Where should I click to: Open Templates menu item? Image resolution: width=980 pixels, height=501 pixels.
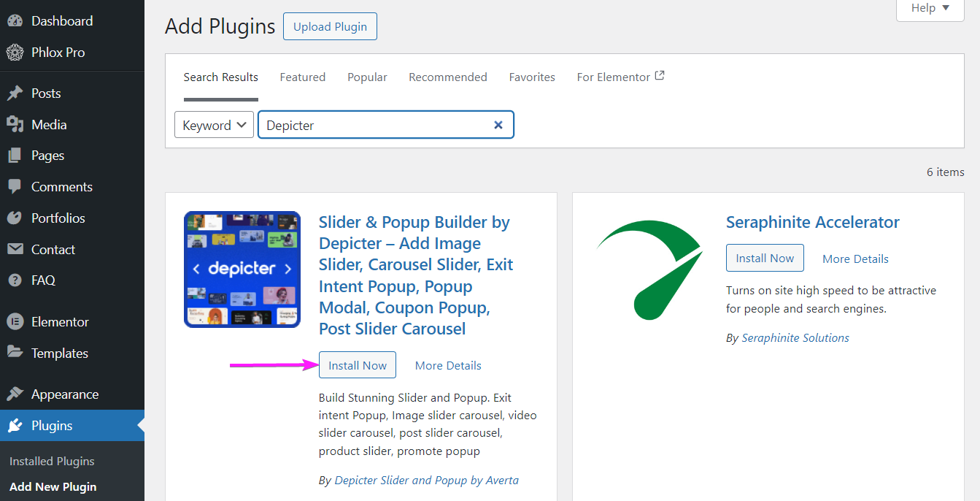(72, 353)
